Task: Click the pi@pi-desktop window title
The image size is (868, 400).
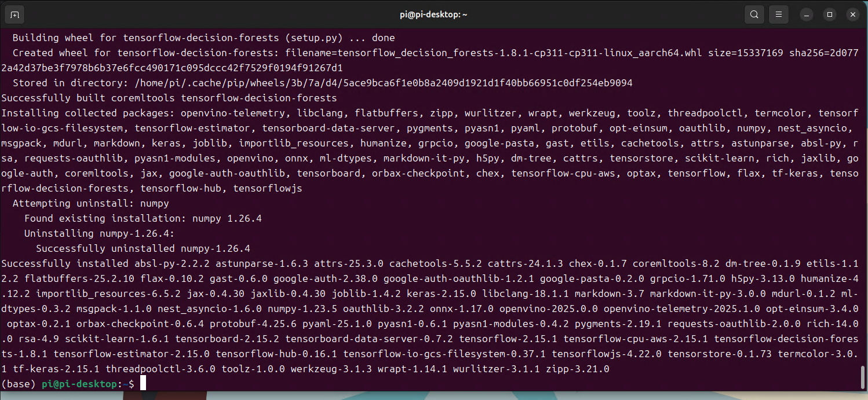Action: [x=433, y=14]
